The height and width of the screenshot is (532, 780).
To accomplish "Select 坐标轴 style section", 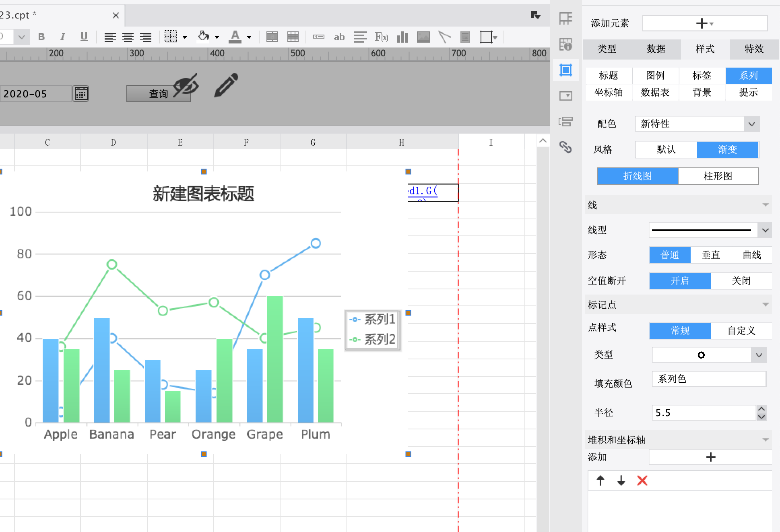I will tap(609, 93).
